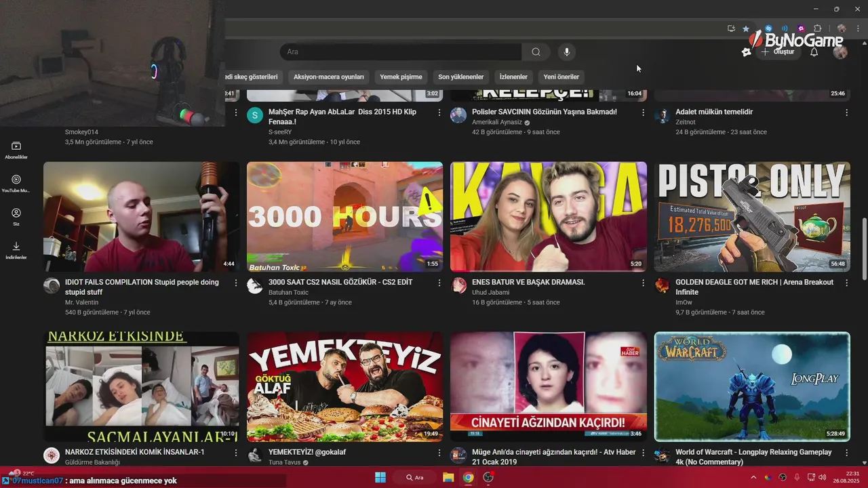The image size is (868, 488).
Task: Play the World of Warcraft LongPlay thumbnail
Action: (752, 387)
